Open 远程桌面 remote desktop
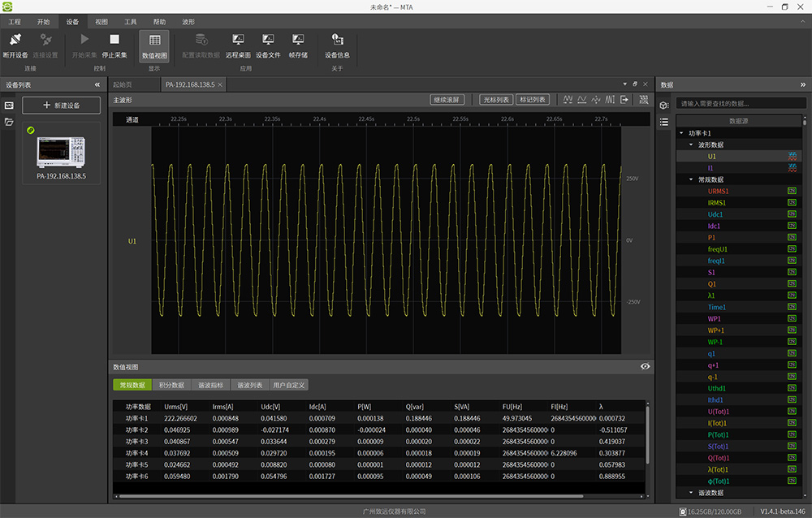Viewport: 812px width, 518px height. point(238,40)
